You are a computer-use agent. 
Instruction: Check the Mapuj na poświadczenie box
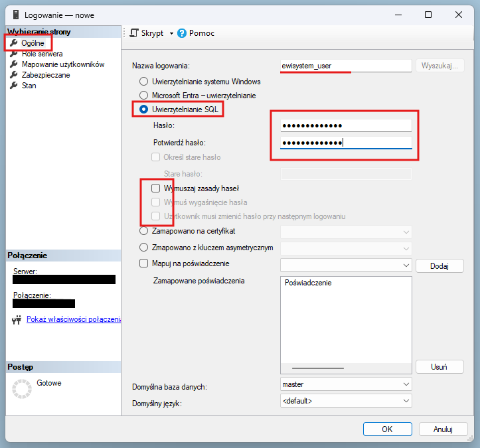pos(143,263)
